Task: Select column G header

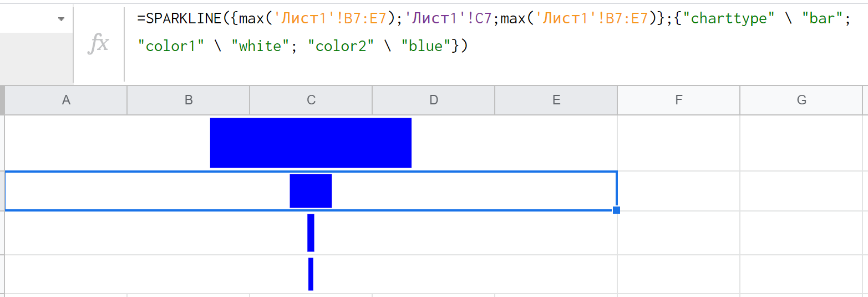Action: (x=801, y=100)
